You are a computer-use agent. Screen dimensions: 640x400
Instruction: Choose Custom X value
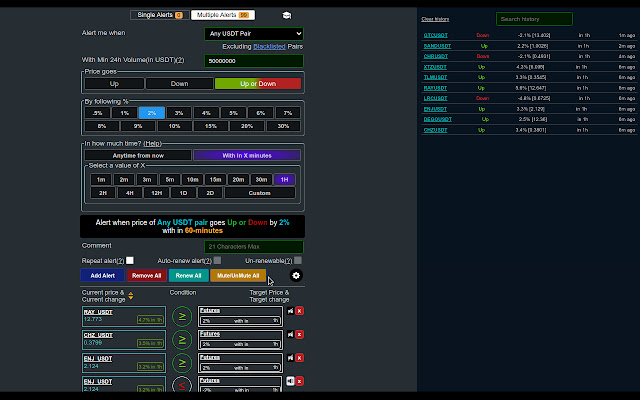[260, 193]
